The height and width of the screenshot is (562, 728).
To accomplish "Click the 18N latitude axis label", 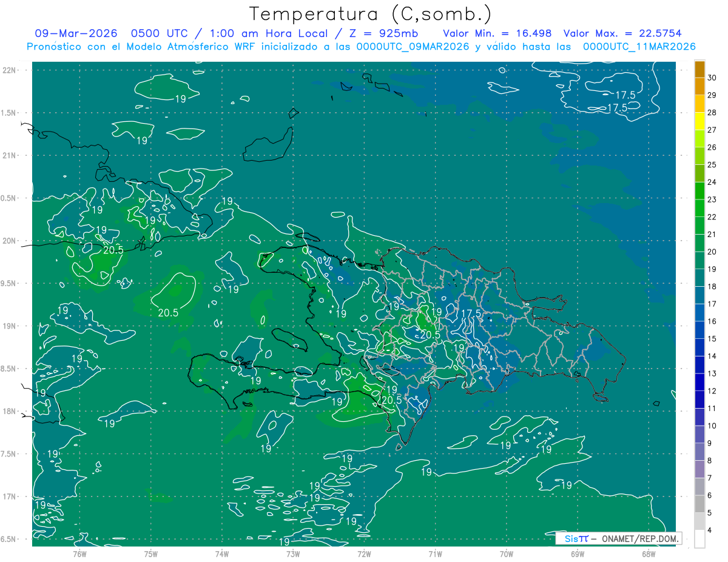I will tap(10, 411).
